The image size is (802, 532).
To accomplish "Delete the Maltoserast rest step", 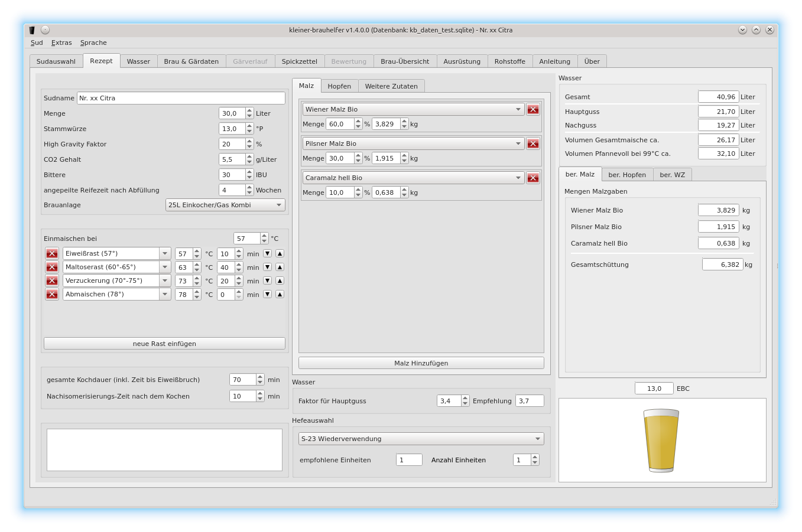I will (x=52, y=267).
